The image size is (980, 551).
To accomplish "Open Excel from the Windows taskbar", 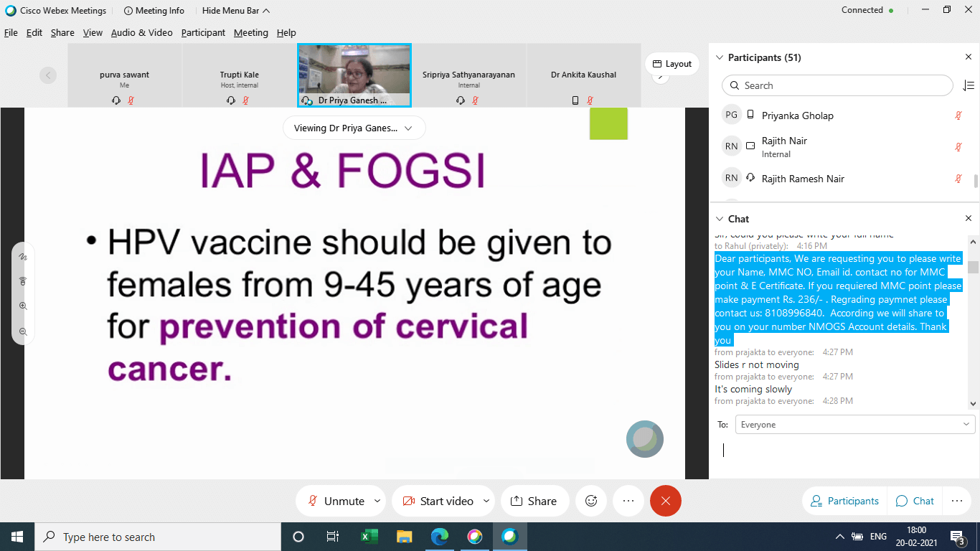I will click(x=369, y=537).
